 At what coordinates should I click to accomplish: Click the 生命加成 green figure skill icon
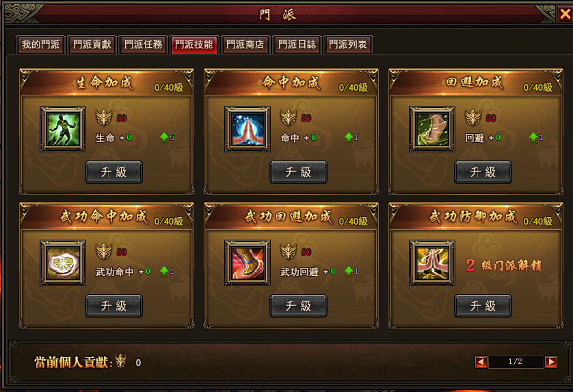63,129
